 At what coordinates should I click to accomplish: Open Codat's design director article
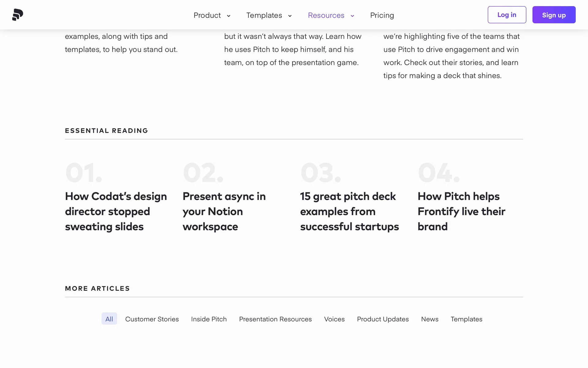tap(116, 211)
